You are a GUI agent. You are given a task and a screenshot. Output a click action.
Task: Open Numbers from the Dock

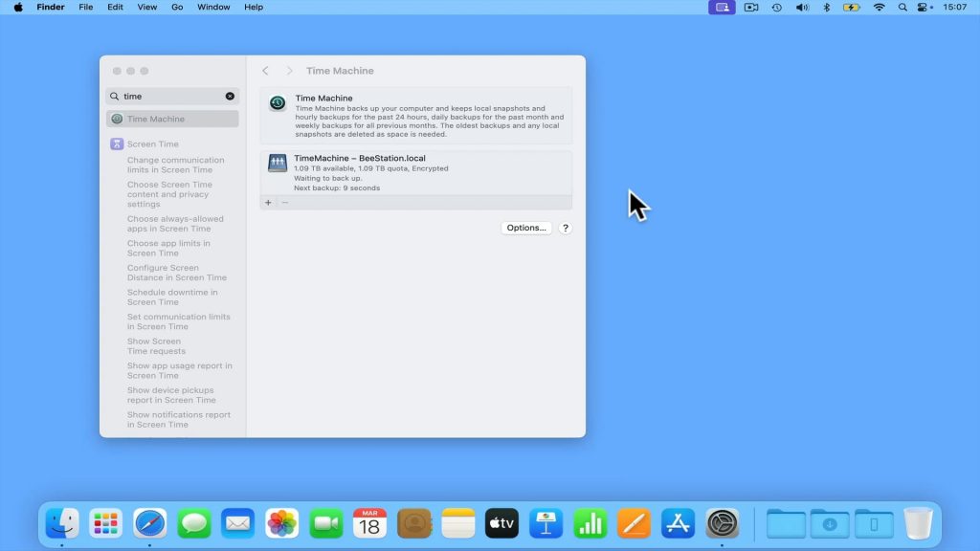[x=590, y=523]
